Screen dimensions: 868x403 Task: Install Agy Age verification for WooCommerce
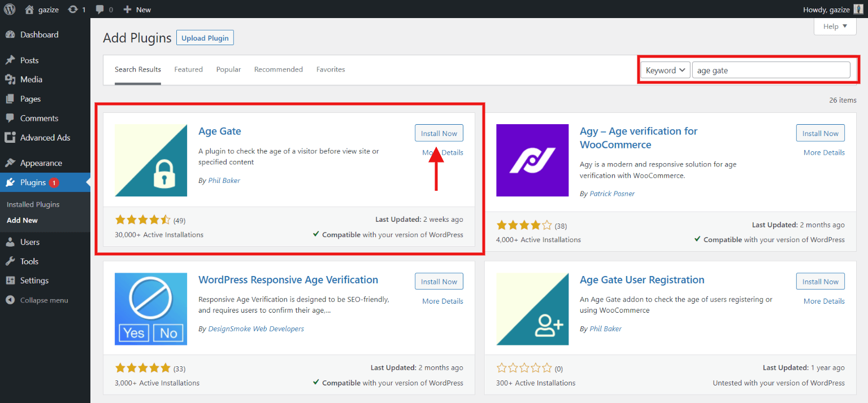point(821,133)
